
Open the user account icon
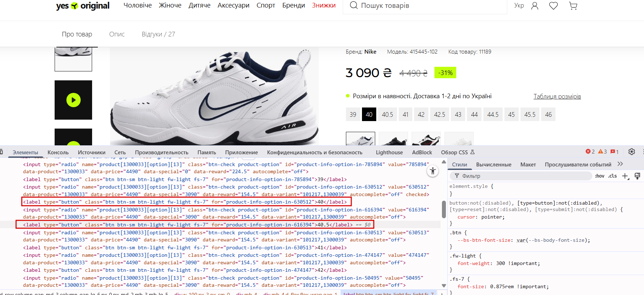[x=535, y=6]
